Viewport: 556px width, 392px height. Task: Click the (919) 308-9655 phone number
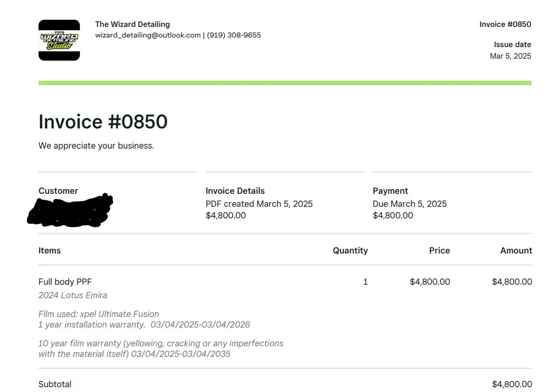pyautogui.click(x=234, y=35)
